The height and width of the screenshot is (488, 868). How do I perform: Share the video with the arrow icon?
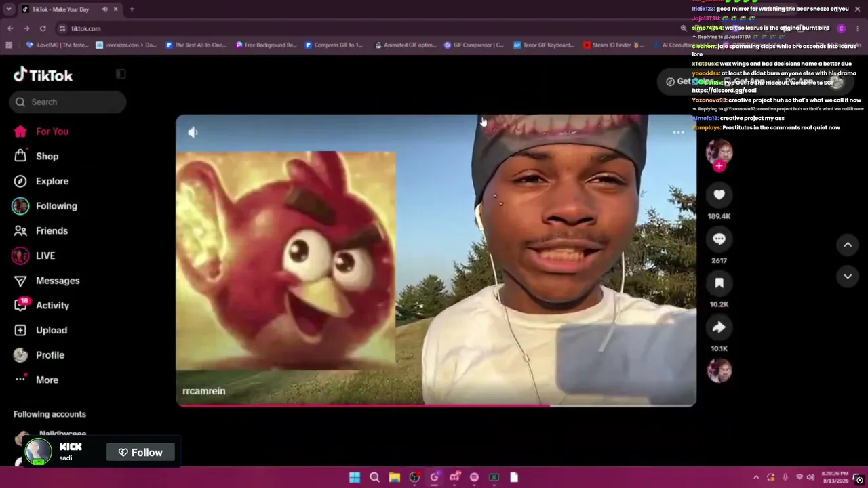(719, 327)
